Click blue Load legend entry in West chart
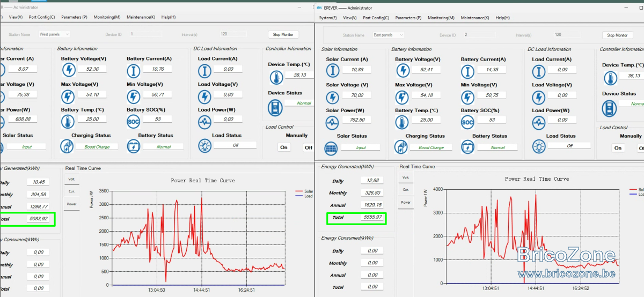 coord(304,196)
